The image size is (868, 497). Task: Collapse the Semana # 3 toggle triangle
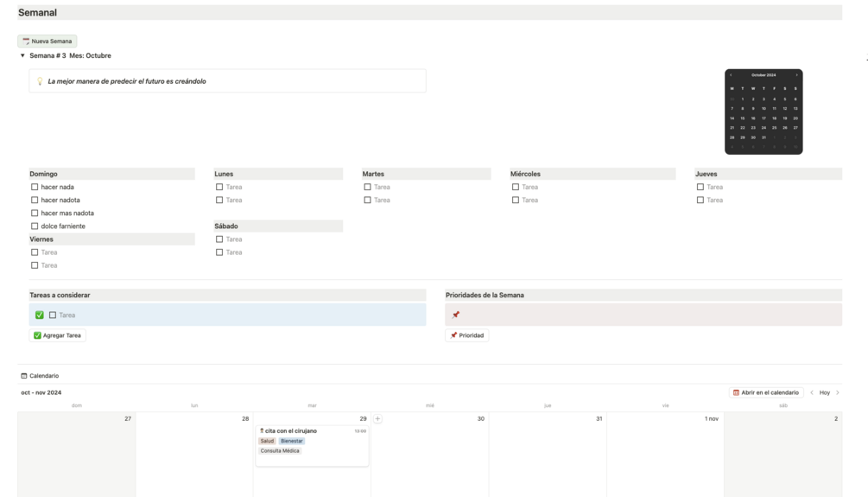[22, 55]
